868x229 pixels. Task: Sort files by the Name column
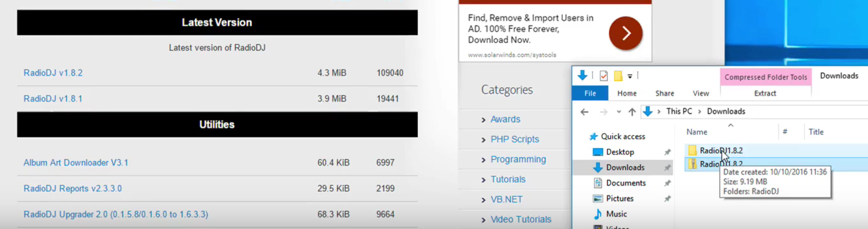tap(697, 132)
